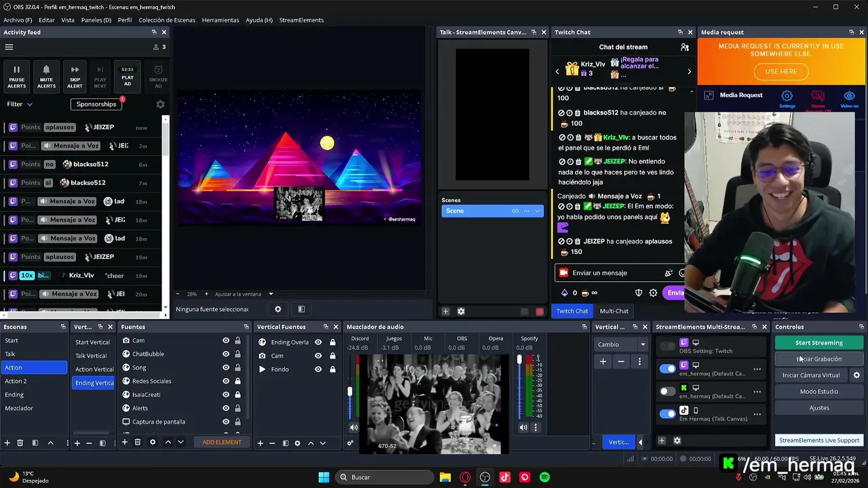This screenshot has width=868, height=488.
Task: Hide the Cam source in Fuentes
Action: pyautogui.click(x=226, y=340)
